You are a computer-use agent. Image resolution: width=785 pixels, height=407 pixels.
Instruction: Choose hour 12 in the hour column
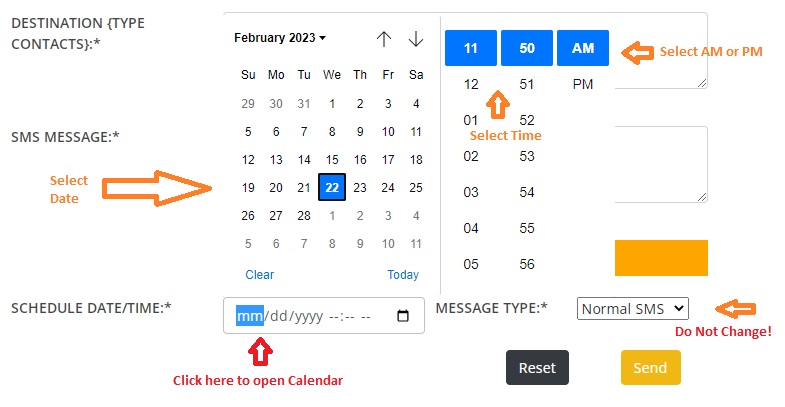pyautogui.click(x=471, y=84)
